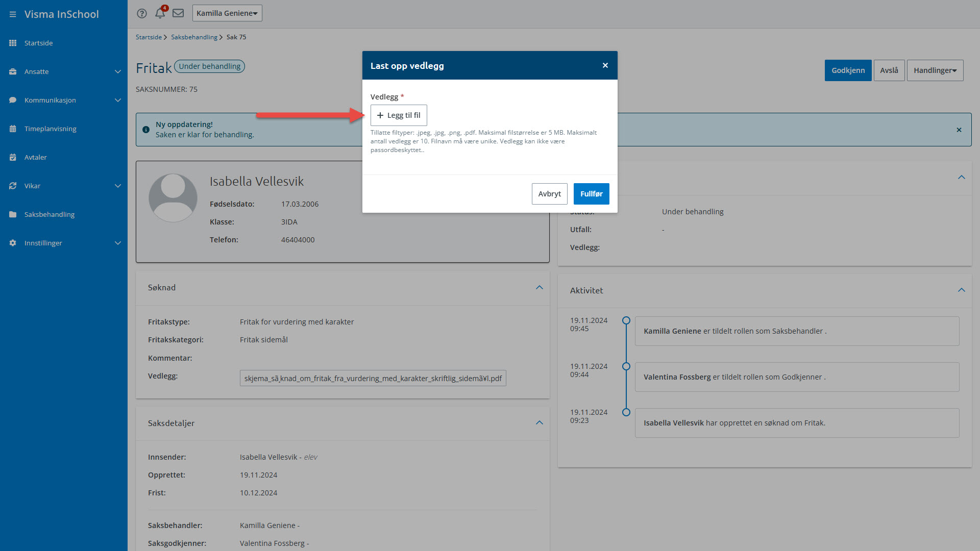Collapse the Søknad section
The height and width of the screenshot is (551, 980).
[540, 288]
